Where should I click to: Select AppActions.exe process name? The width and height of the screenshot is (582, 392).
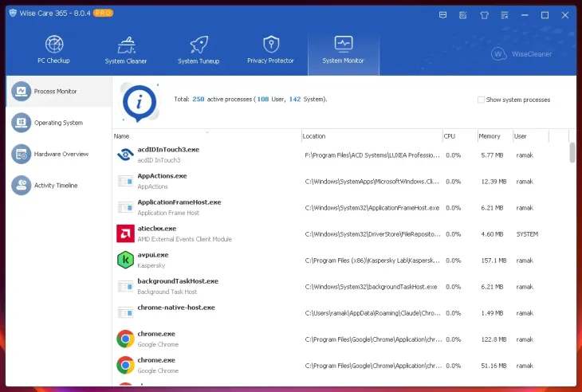(x=162, y=176)
